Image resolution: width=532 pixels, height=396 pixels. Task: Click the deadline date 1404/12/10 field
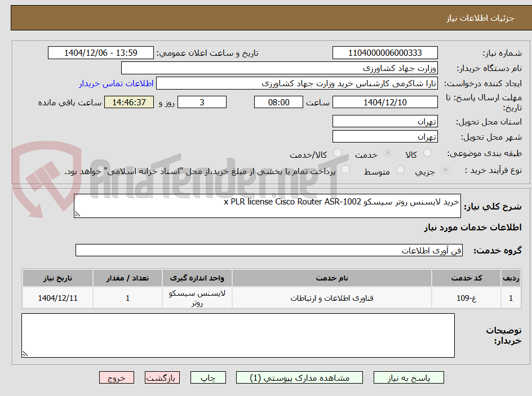(x=385, y=102)
